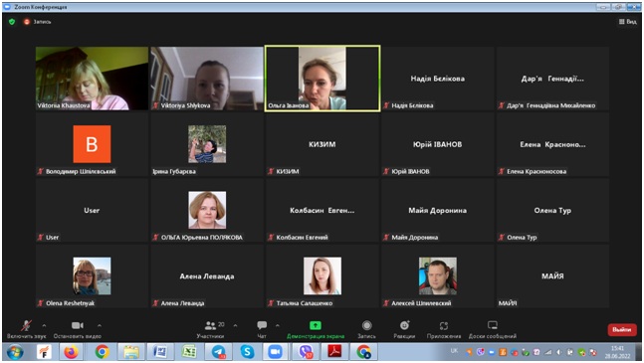Image resolution: width=644 pixels, height=363 pixels.
Task: Toggle the stop video camera button
Action: 78,325
